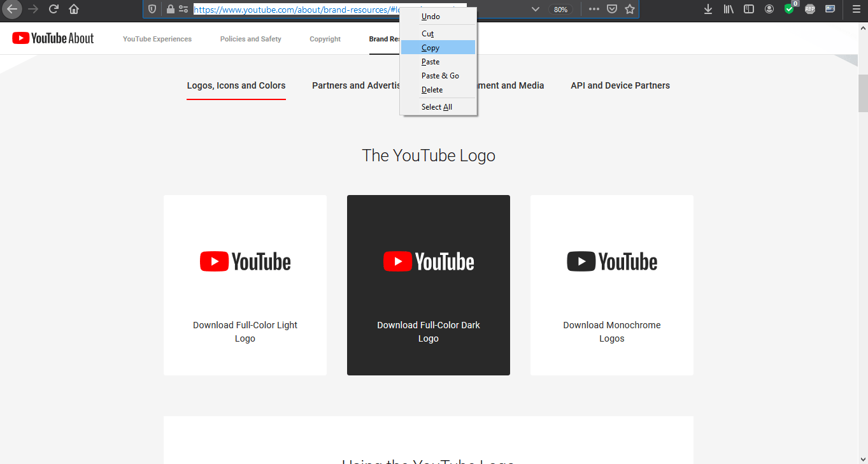868x464 pixels.
Task: Click the tracking protection shield icon
Action: pyautogui.click(x=152, y=9)
